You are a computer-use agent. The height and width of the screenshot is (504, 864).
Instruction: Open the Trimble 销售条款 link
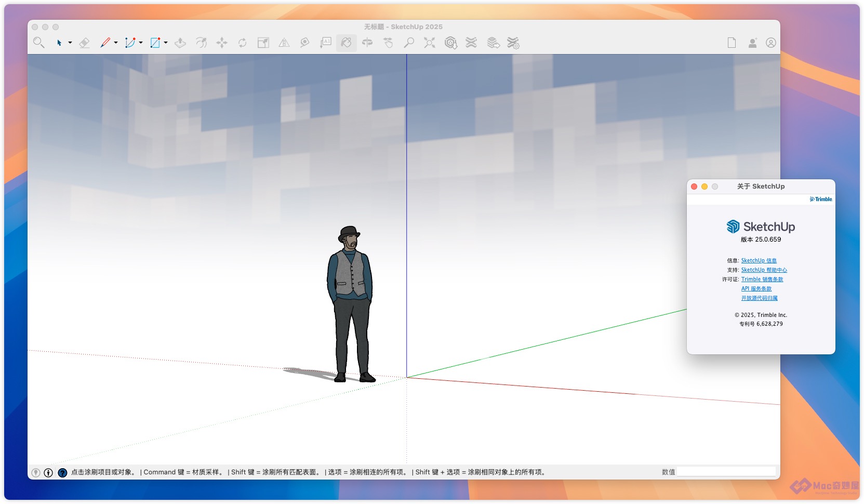[762, 280]
